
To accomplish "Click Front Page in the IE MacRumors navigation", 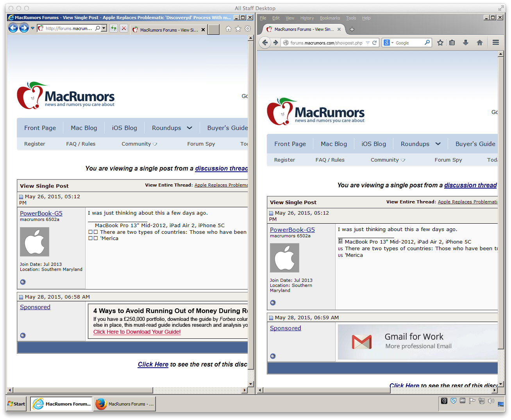I will pos(40,128).
